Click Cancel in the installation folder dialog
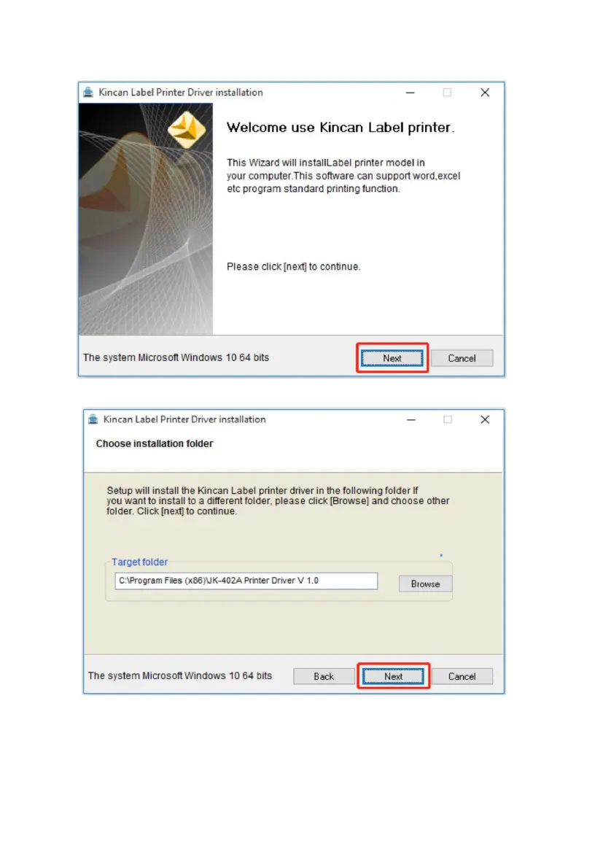Viewport: 611px width, 868px height. tap(462, 676)
